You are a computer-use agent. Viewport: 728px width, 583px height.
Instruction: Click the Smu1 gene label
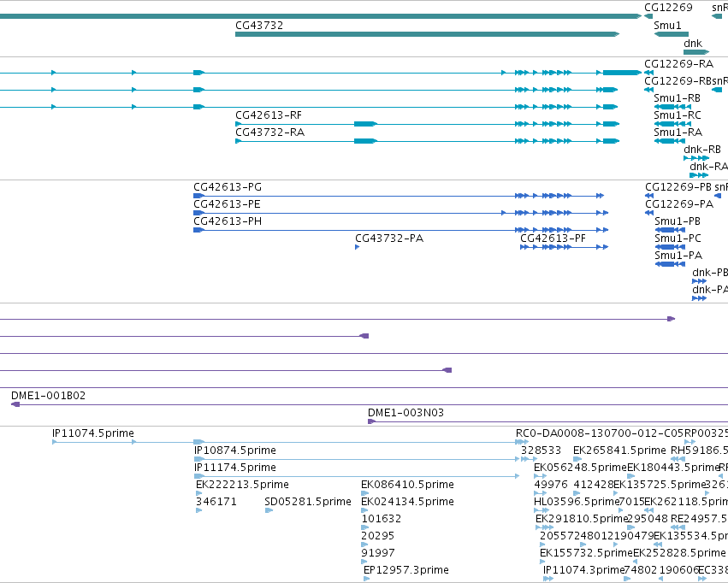[667, 26]
